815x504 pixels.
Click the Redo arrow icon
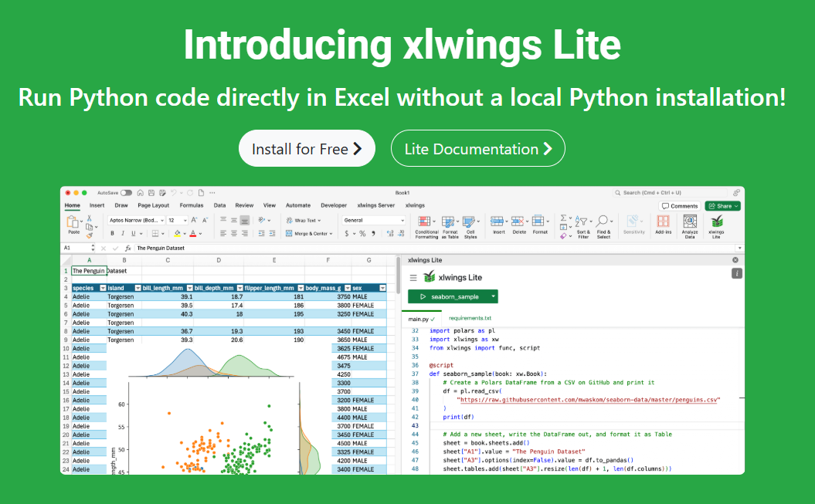[x=190, y=192]
